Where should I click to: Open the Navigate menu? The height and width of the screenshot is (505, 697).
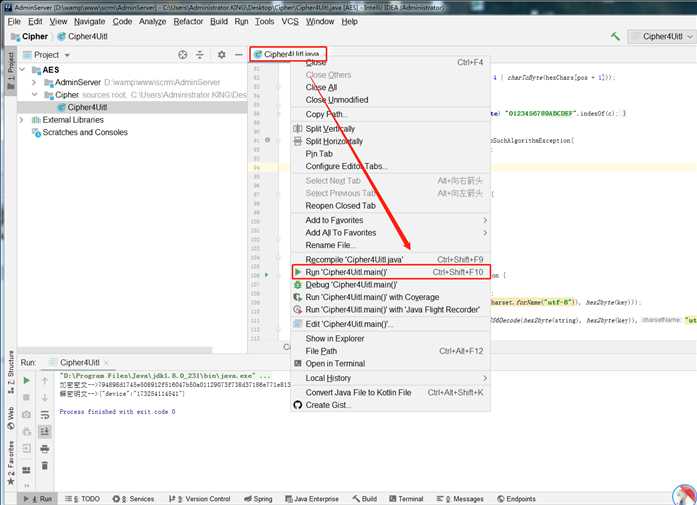pyautogui.click(x=89, y=21)
